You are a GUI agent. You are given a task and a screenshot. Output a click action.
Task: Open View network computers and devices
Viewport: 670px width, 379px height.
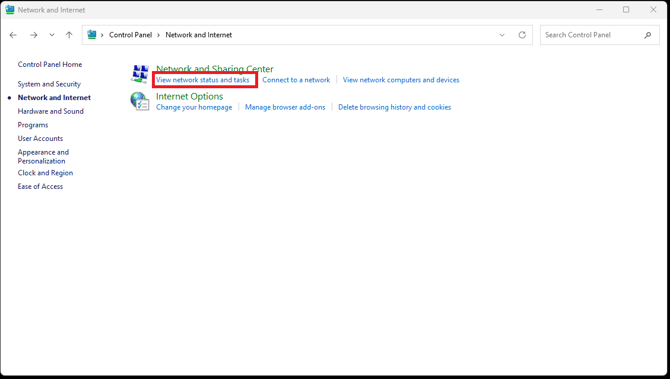click(401, 80)
